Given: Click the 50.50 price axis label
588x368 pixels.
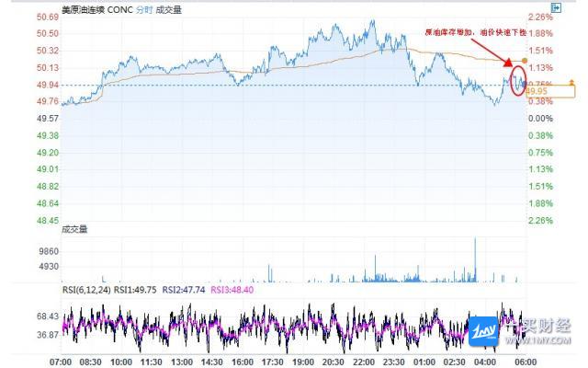Looking at the screenshot, I should pyautogui.click(x=48, y=33).
